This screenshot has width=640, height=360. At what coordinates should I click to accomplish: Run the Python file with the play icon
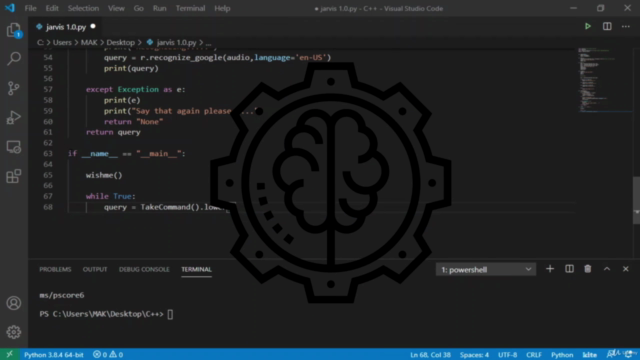[588, 27]
